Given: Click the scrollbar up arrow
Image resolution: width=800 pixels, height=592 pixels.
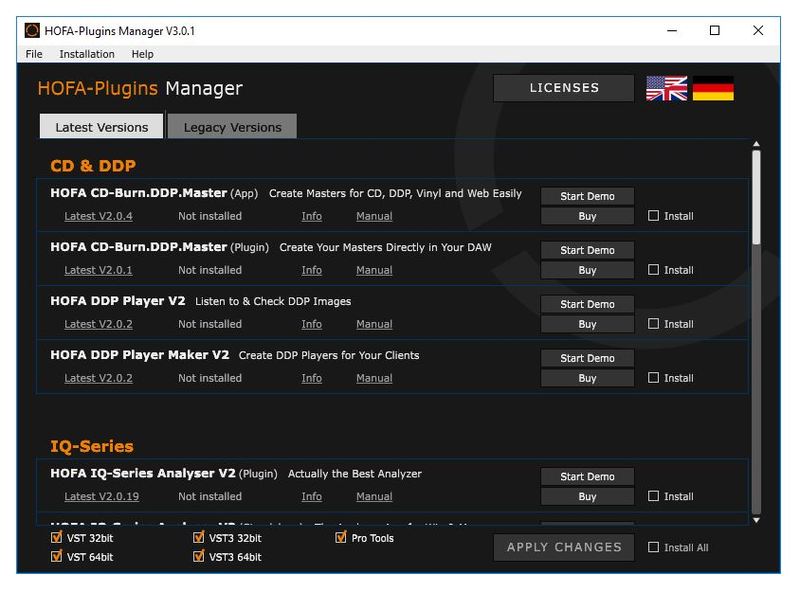Looking at the screenshot, I should tap(756, 144).
